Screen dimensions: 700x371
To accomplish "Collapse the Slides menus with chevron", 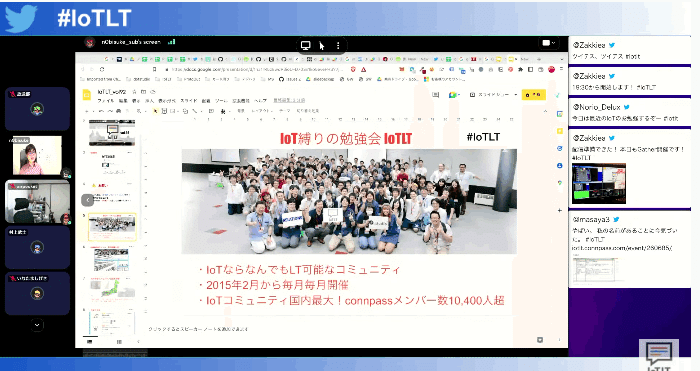I will [x=545, y=111].
